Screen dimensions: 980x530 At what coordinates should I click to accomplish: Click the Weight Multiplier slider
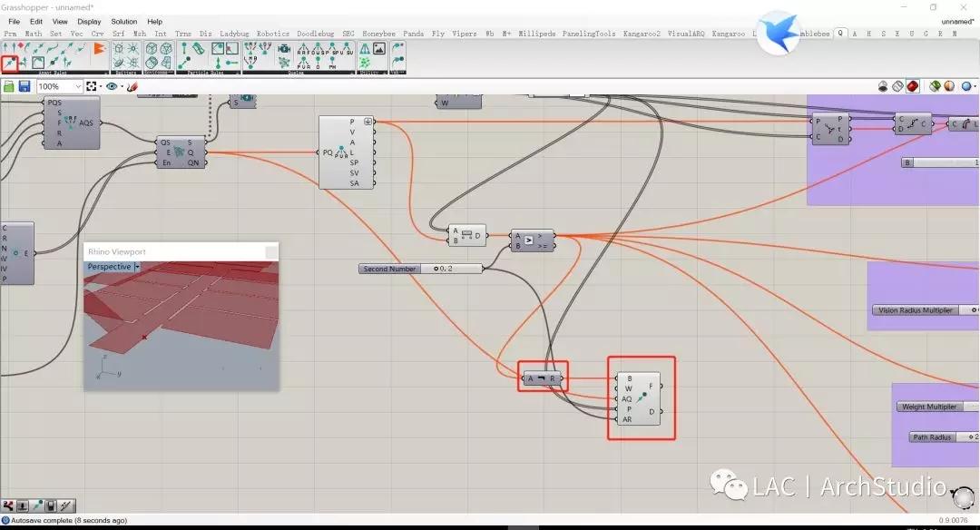pyautogui.click(x=938, y=407)
